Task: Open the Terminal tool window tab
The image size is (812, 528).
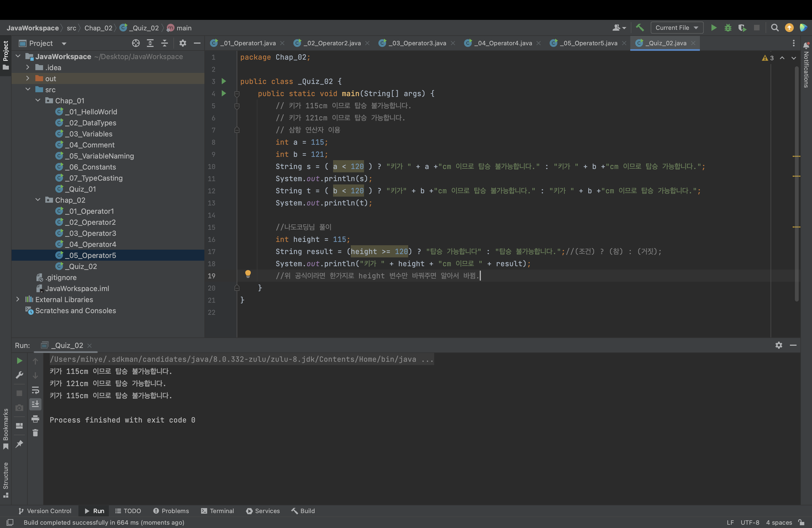Action: [217, 511]
